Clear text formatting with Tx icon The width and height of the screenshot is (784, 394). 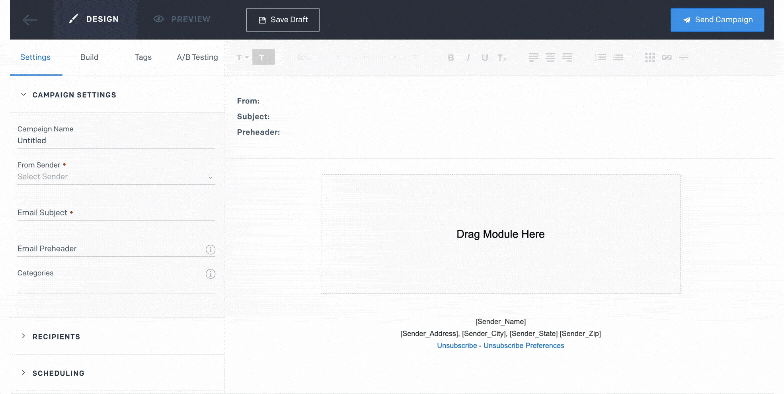tap(502, 58)
